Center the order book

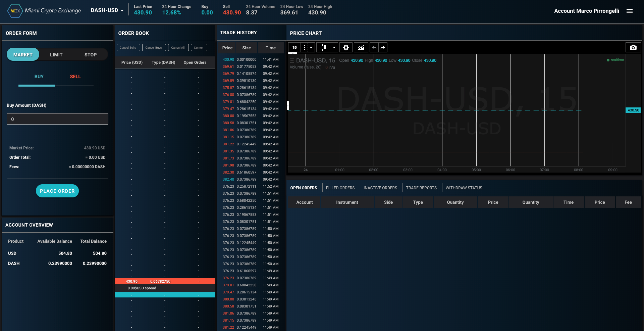199,48
